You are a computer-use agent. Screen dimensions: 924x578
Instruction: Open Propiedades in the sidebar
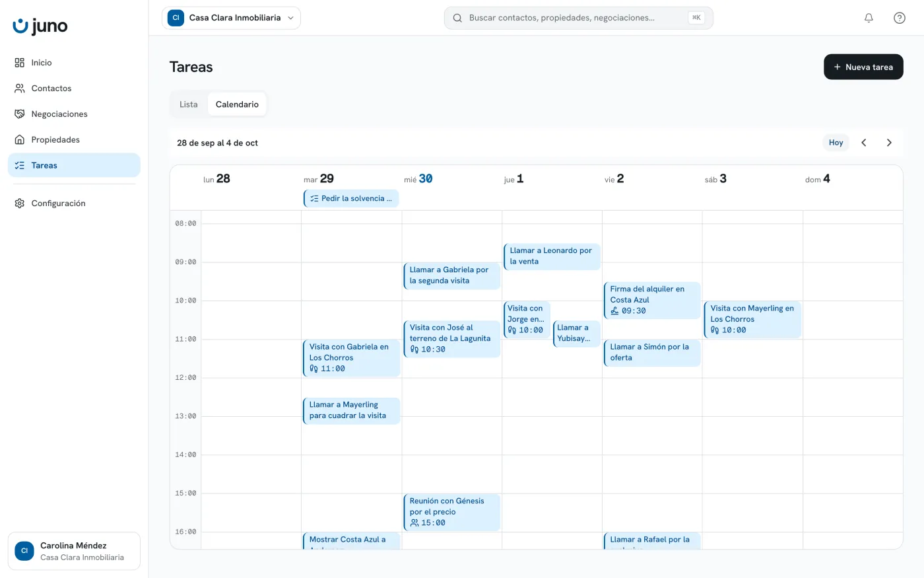click(x=74, y=140)
